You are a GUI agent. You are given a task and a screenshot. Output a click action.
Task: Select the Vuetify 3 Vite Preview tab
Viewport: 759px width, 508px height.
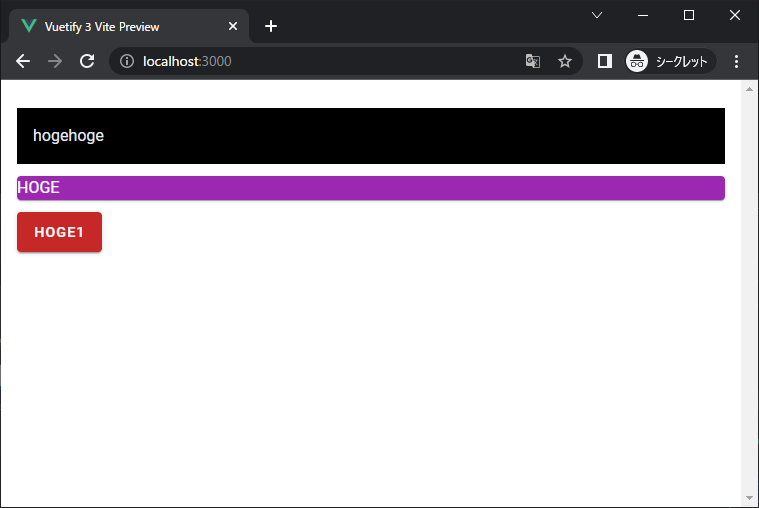[128, 26]
